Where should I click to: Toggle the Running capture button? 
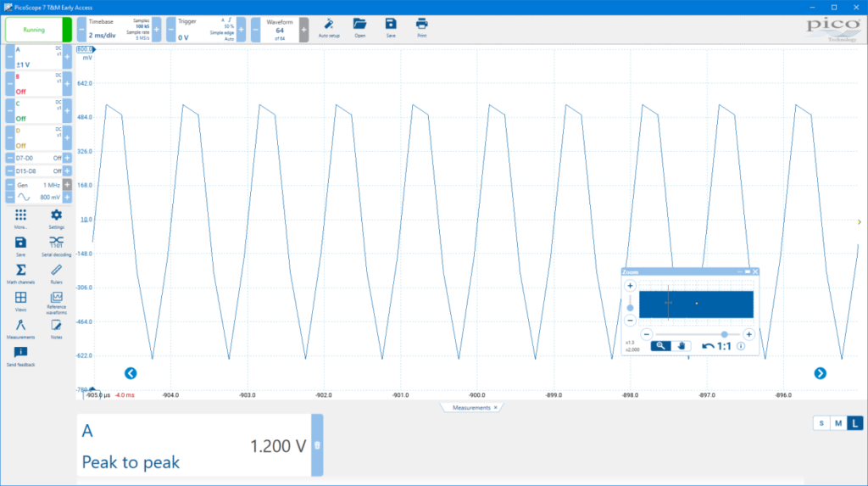click(x=38, y=30)
